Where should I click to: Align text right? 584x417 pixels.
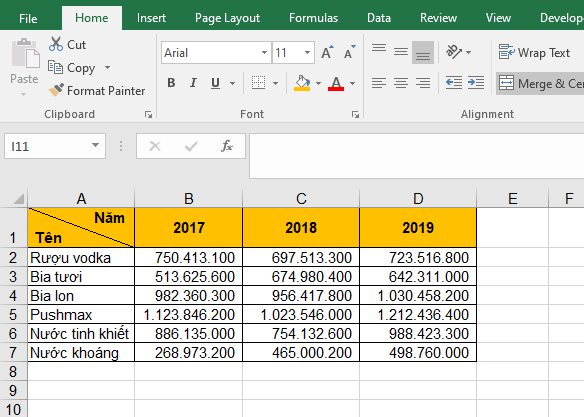(423, 83)
